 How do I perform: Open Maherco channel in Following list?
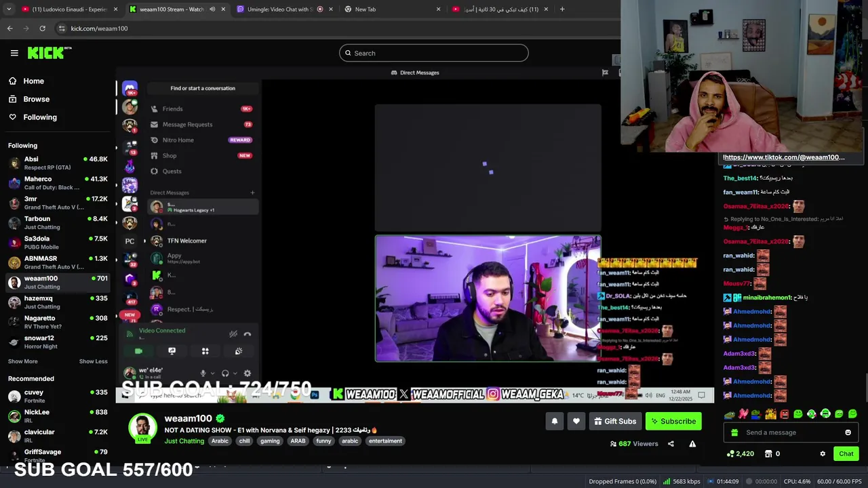pyautogui.click(x=58, y=183)
